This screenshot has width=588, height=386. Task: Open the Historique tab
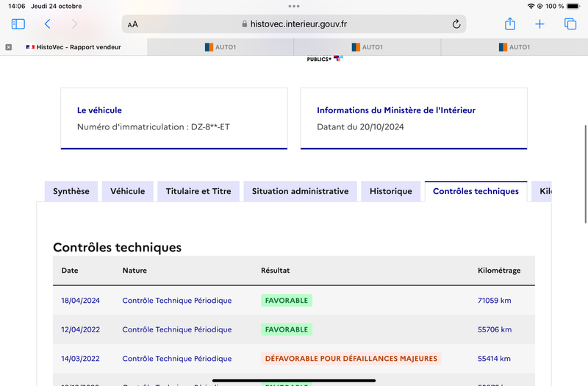tap(391, 191)
